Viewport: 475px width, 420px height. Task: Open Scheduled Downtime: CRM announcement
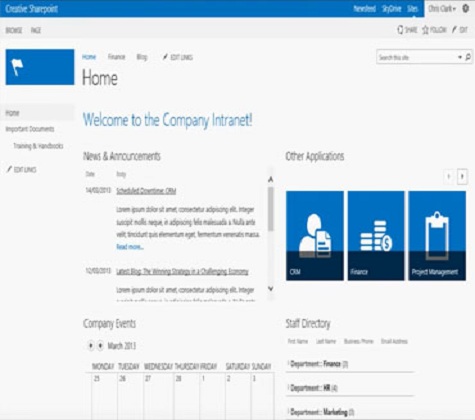146,191
